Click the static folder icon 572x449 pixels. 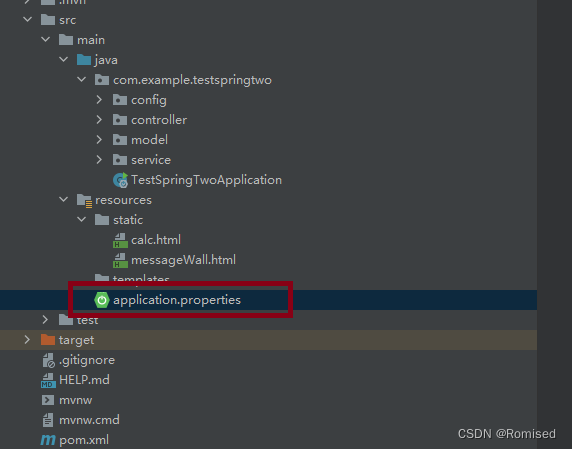coord(102,220)
